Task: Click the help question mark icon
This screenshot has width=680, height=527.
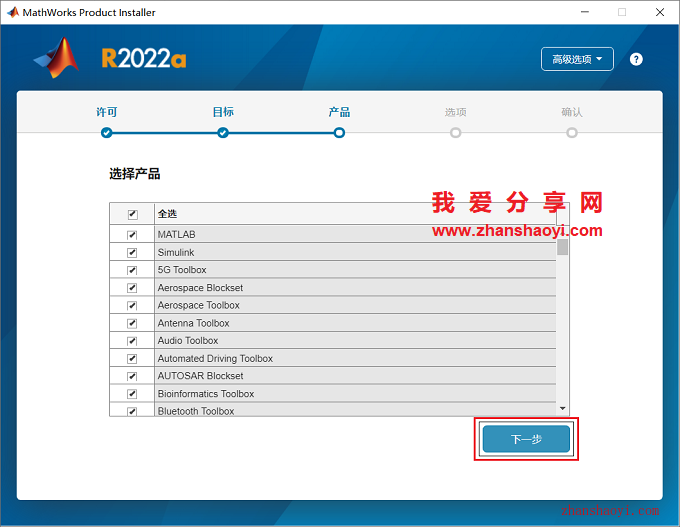Action: pyautogui.click(x=636, y=59)
